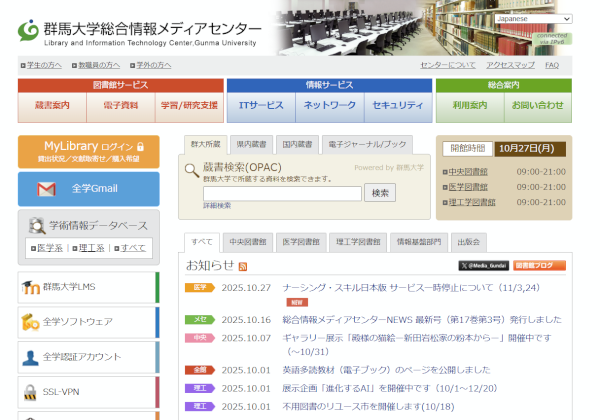Open 全学Gmail button
Screen dimensions: 600x420
tap(89, 189)
